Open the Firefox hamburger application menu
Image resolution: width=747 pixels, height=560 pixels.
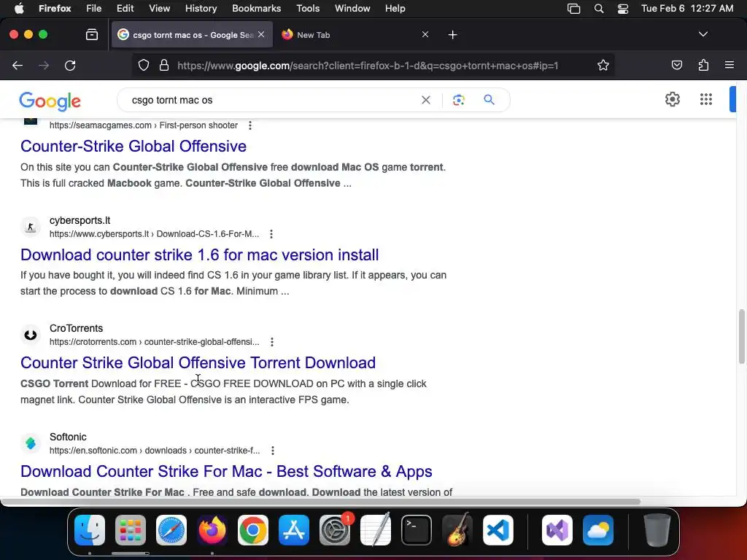click(729, 65)
